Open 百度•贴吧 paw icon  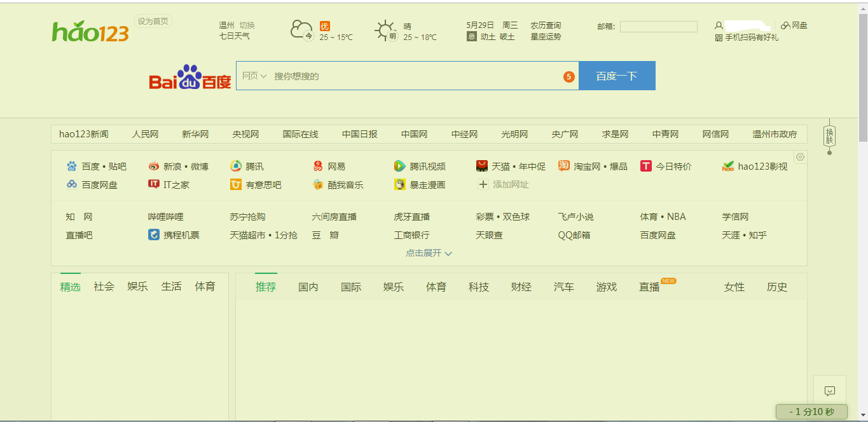pyautogui.click(x=72, y=167)
